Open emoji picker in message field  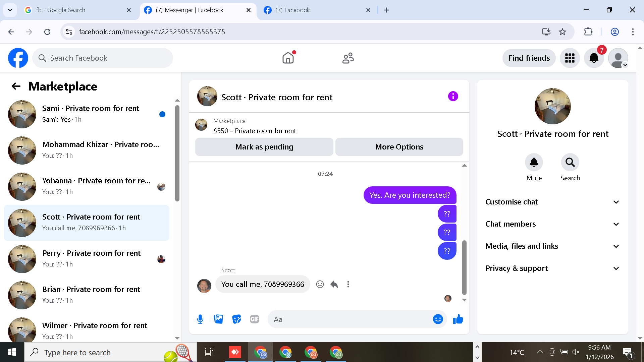(438, 319)
